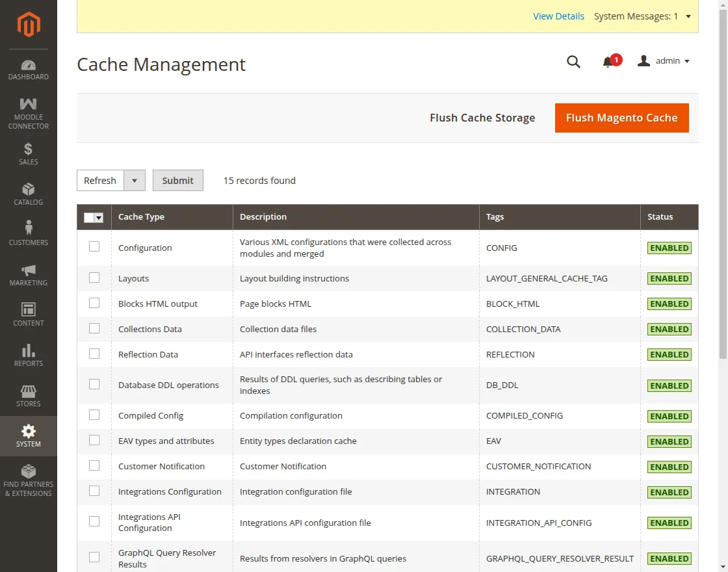Image resolution: width=728 pixels, height=572 pixels.
Task: Click the search magnifier icon
Action: 573,62
